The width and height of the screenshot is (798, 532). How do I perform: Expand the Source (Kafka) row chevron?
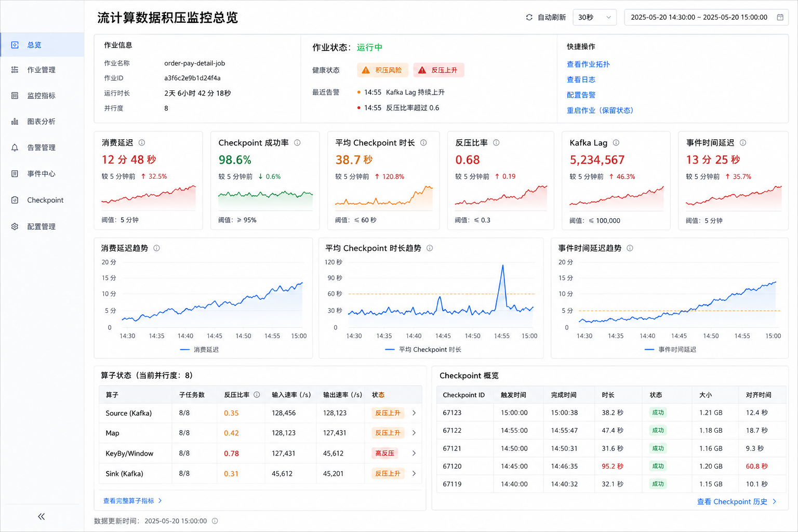tap(414, 413)
